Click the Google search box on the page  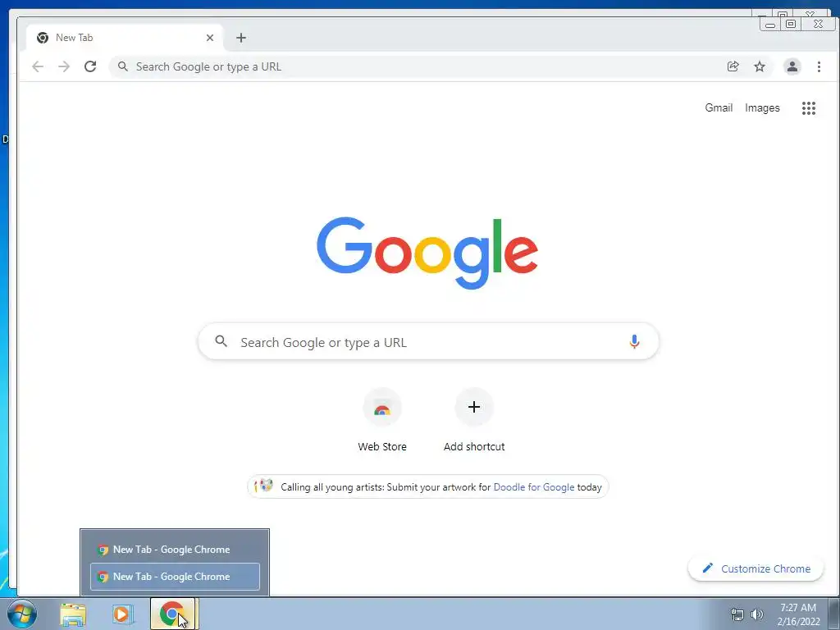click(428, 341)
